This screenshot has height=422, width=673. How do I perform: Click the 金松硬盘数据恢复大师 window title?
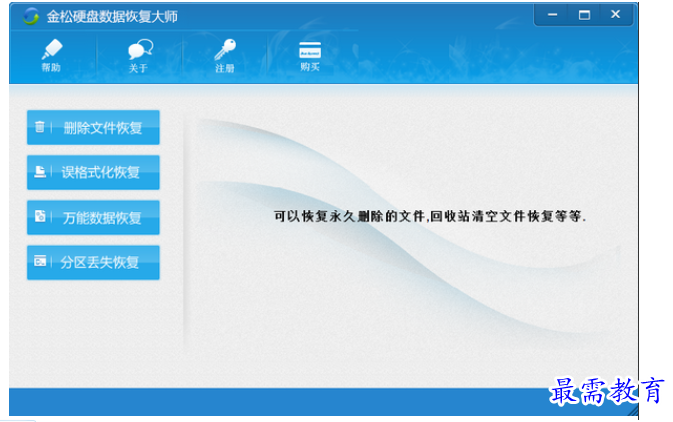pyautogui.click(x=112, y=16)
